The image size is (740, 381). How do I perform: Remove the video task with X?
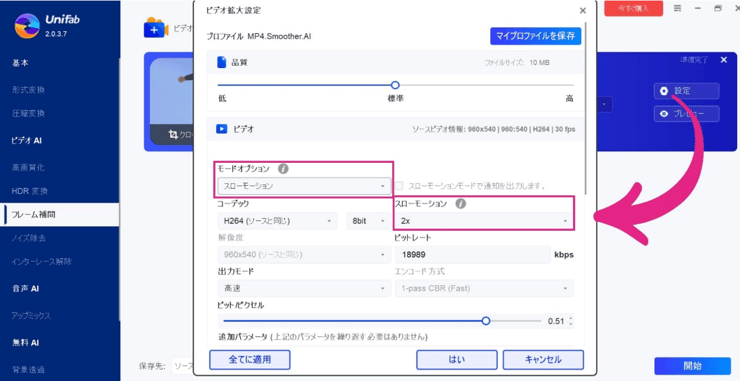pos(724,60)
